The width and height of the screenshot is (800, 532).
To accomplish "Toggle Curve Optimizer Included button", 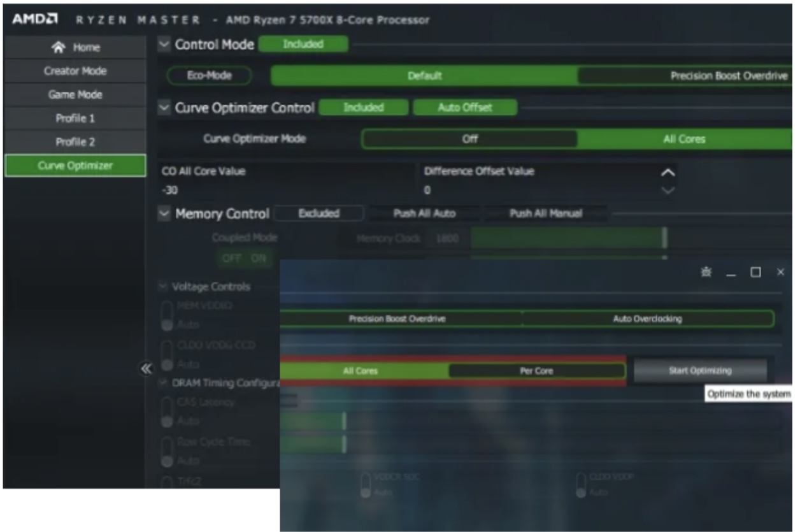I will point(364,108).
